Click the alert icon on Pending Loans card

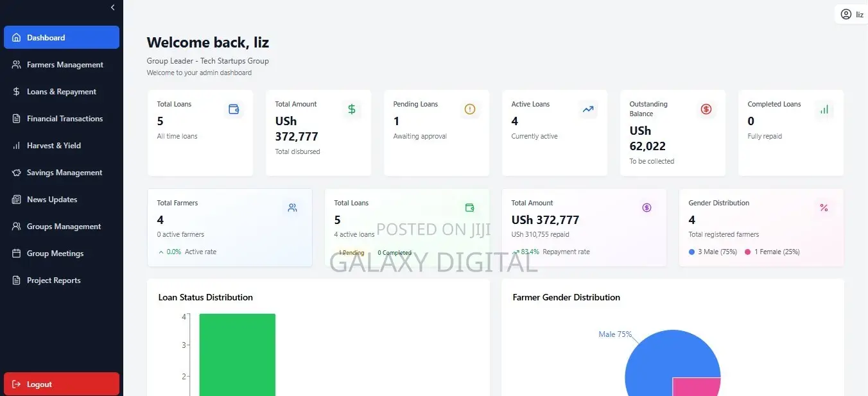click(x=470, y=110)
